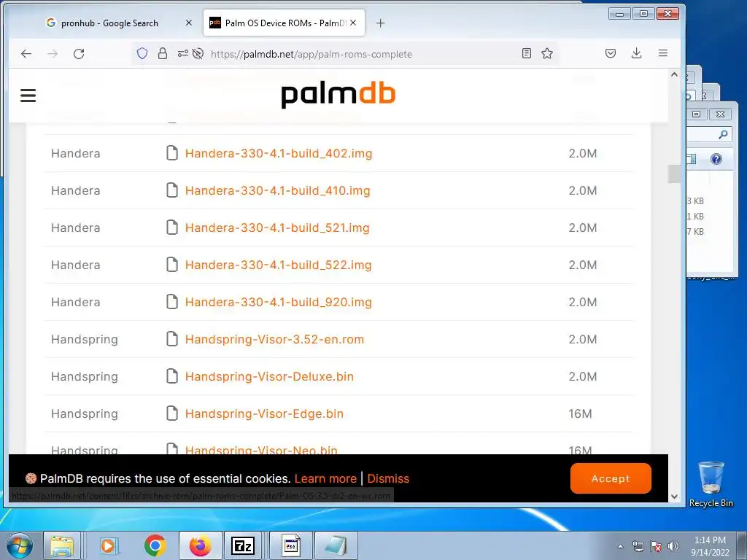Click the browser forward arrow
The width and height of the screenshot is (747, 560).
(53, 54)
